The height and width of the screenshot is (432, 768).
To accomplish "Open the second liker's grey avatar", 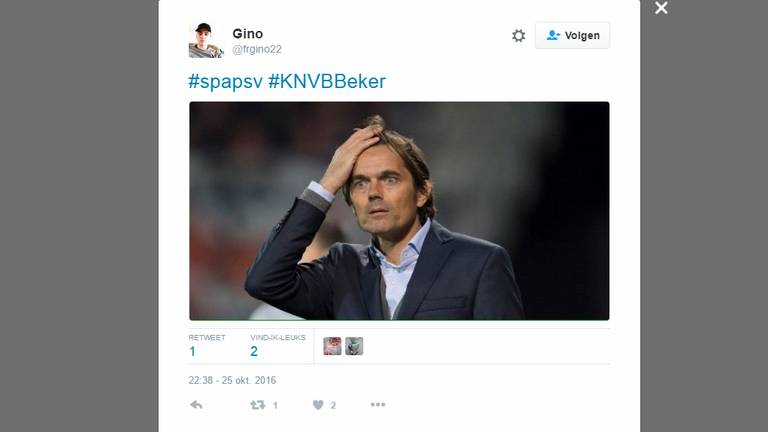I will click(354, 346).
